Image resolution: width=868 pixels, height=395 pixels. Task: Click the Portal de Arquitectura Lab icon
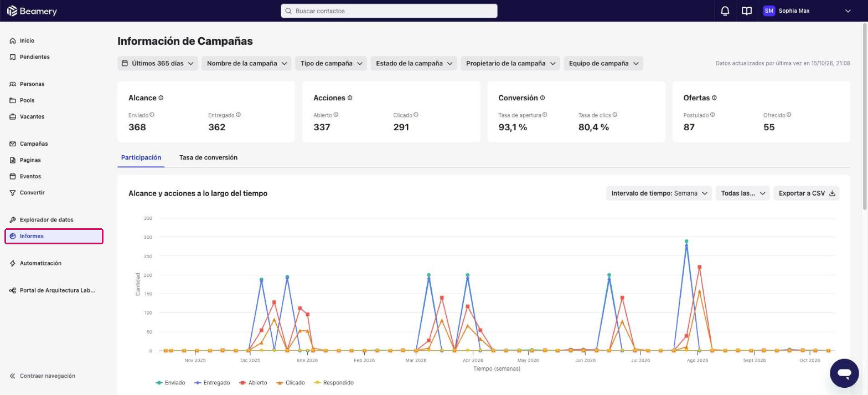tap(13, 290)
